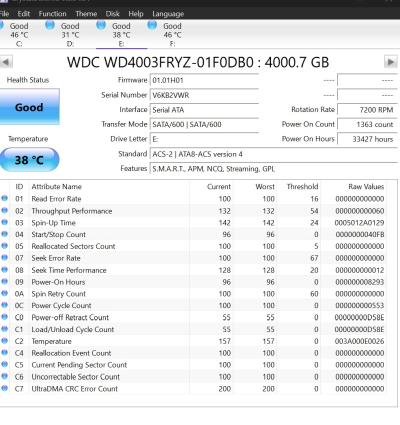Click the Power On Count field
The height and width of the screenshot is (425, 400).
tap(367, 124)
